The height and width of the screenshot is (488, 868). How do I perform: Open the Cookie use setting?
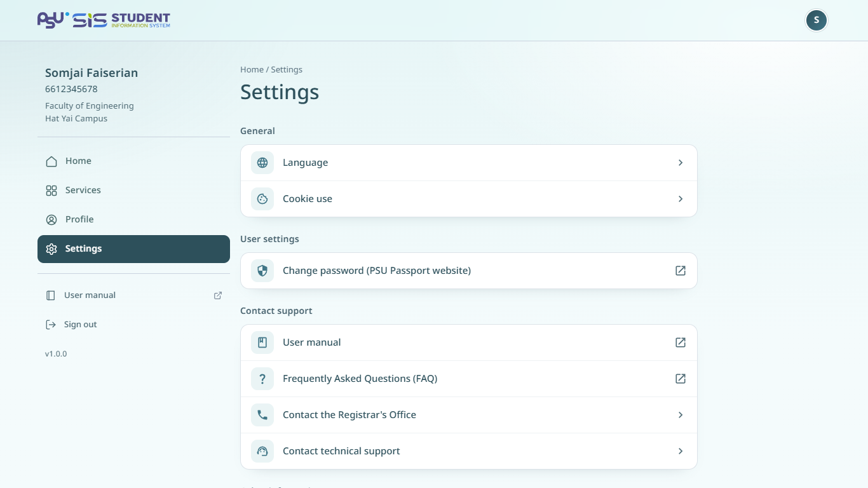click(469, 199)
